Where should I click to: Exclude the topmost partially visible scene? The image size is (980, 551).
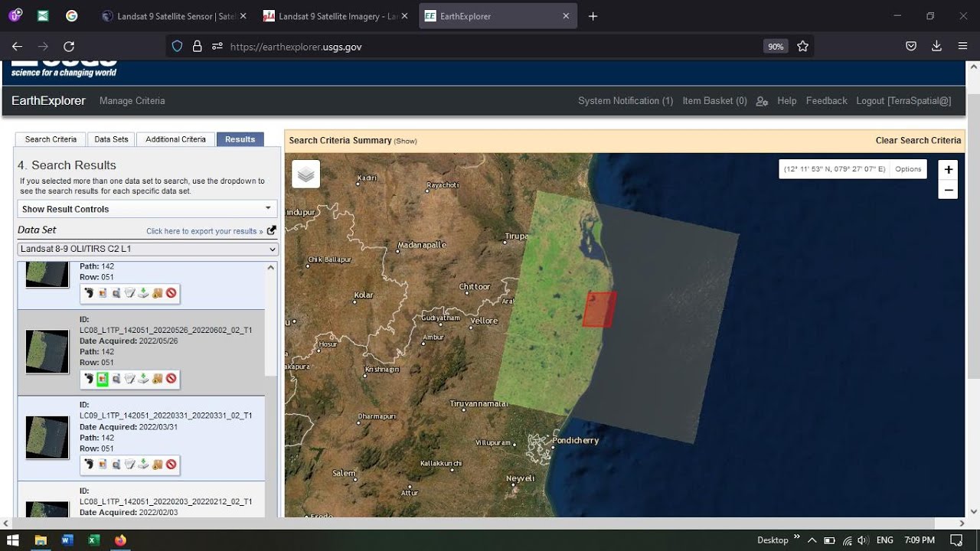click(171, 293)
